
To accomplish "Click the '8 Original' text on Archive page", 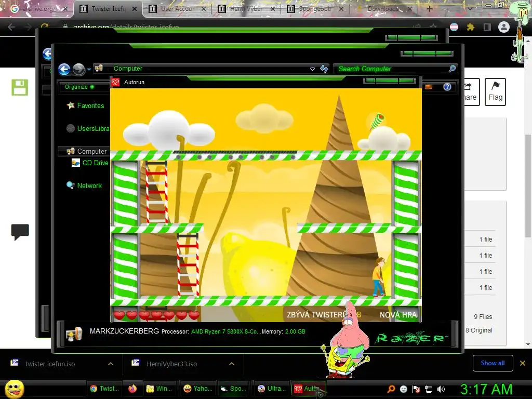I will [478, 330].
